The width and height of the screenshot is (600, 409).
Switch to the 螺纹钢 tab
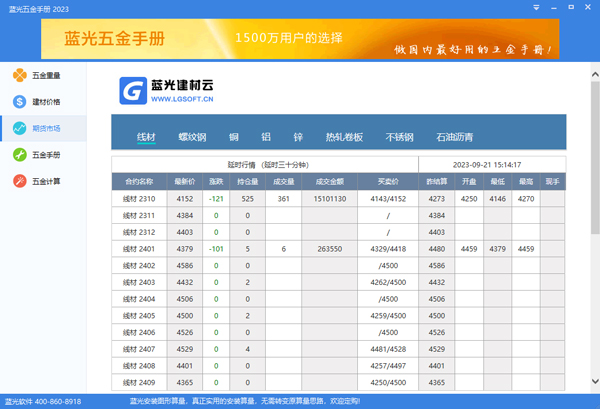point(192,137)
